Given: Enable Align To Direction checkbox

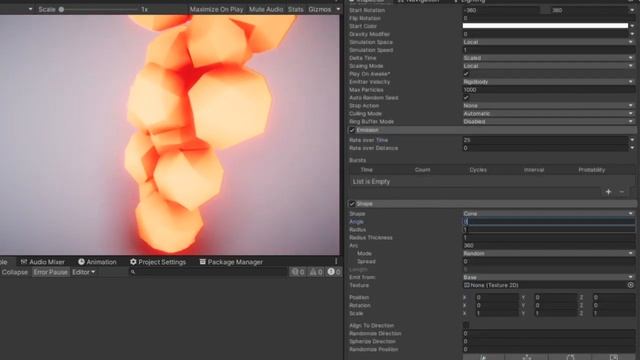Looking at the screenshot, I should click(466, 325).
